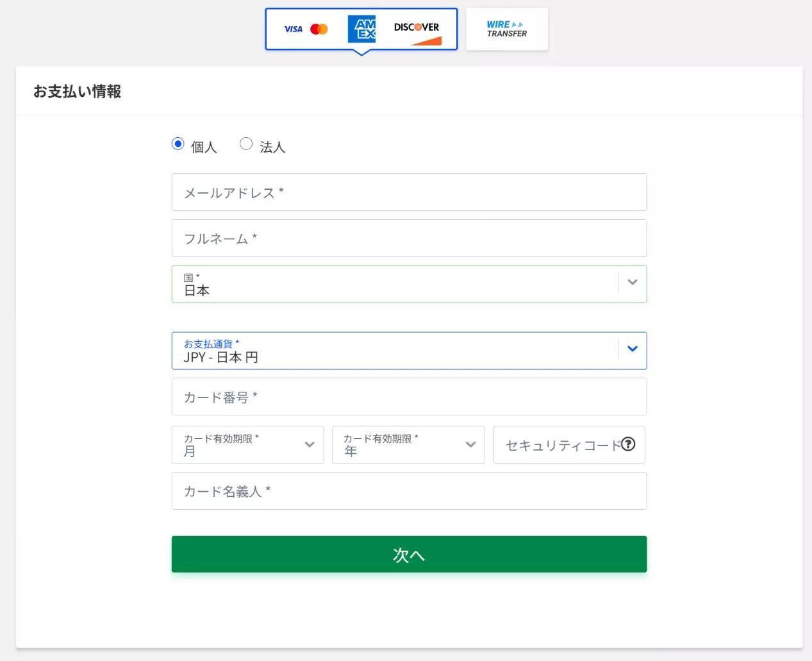812x661 pixels.
Task: Focus the カード番号 input field
Action: pos(409,397)
